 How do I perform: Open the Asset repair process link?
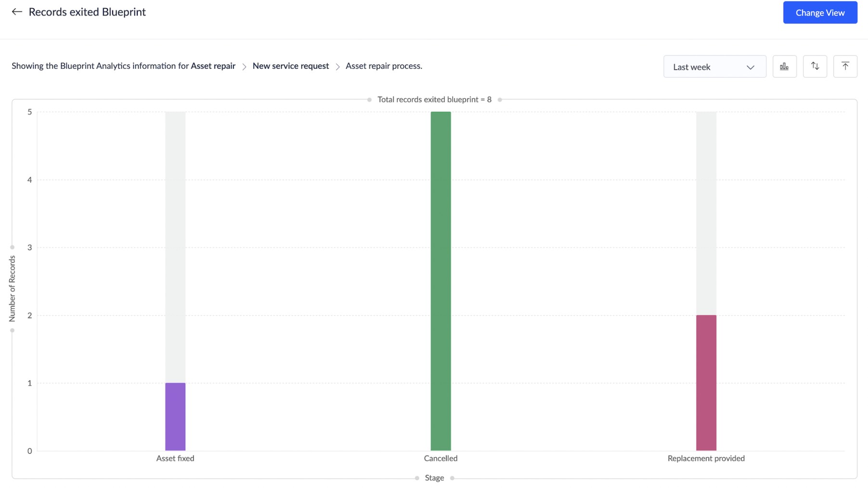(x=383, y=66)
